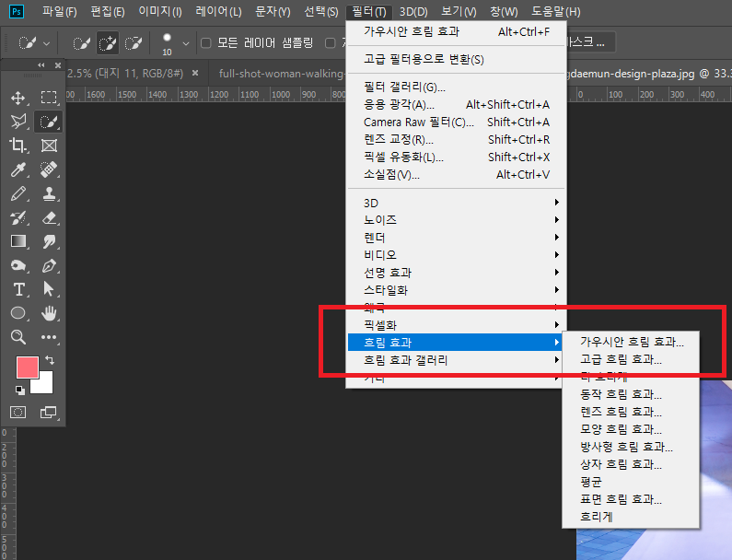Select the Zoom tool
This screenshot has height=560, width=732.
pyautogui.click(x=17, y=337)
